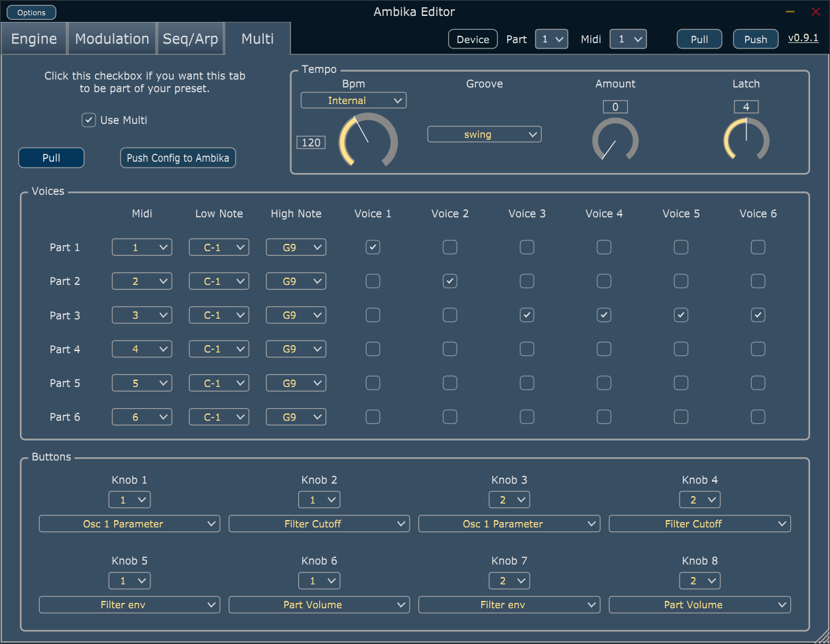The height and width of the screenshot is (644, 830).
Task: Open Knob 8 part number dropdown
Action: point(700,581)
